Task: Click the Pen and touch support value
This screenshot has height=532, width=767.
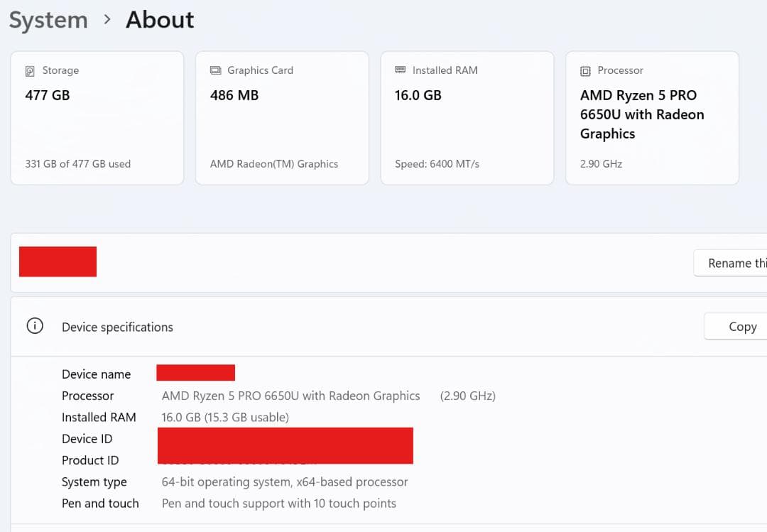Action: tap(279, 504)
